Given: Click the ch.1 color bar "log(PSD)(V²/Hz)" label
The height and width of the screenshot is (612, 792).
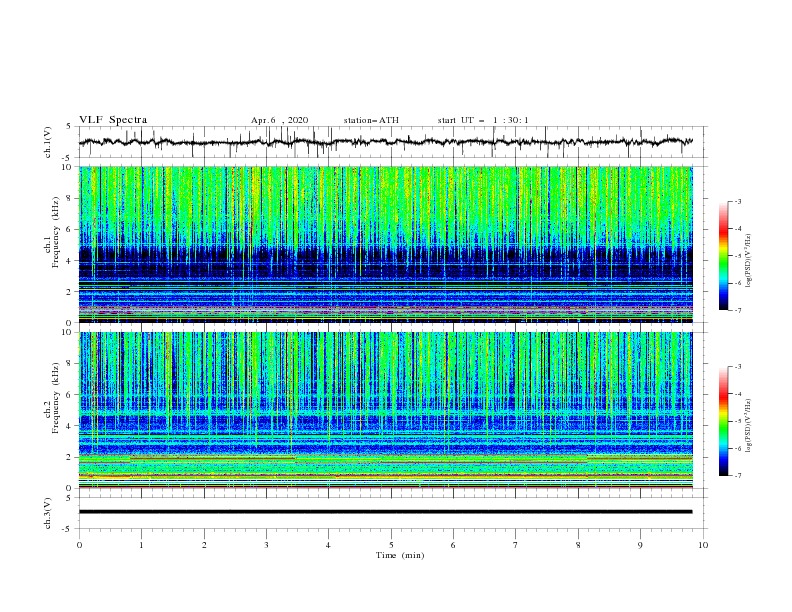Looking at the screenshot, I should pos(749,261).
